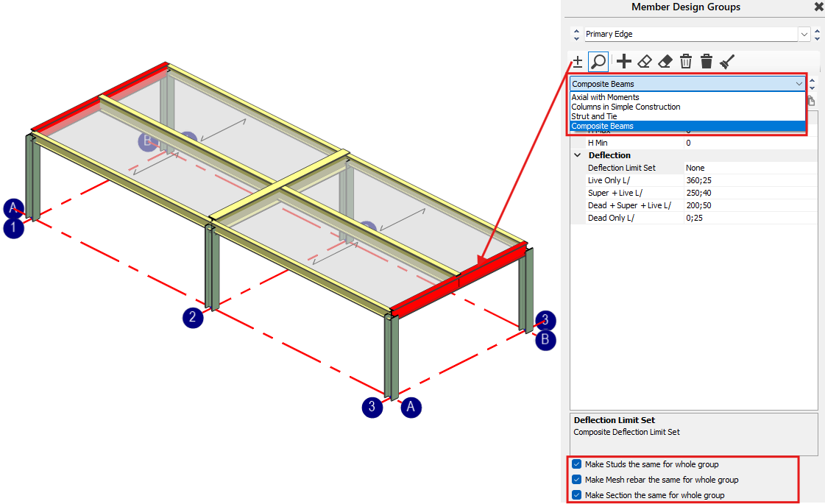Image resolution: width=825 pixels, height=504 pixels.
Task: Click the filled trash can icon
Action: [706, 62]
